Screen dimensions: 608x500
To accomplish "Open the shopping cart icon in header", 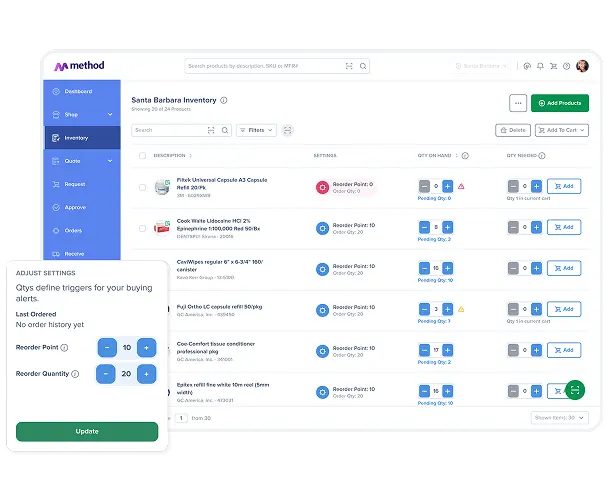I will tap(553, 66).
